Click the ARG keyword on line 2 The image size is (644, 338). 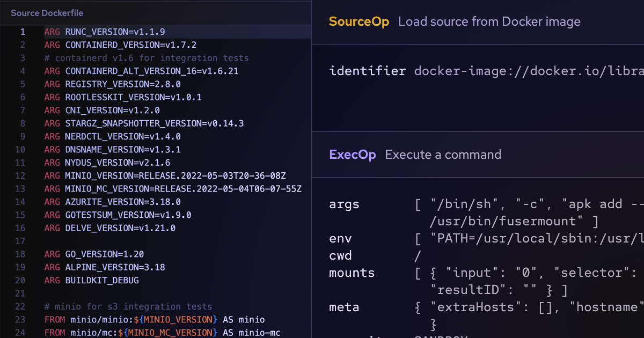coord(52,45)
